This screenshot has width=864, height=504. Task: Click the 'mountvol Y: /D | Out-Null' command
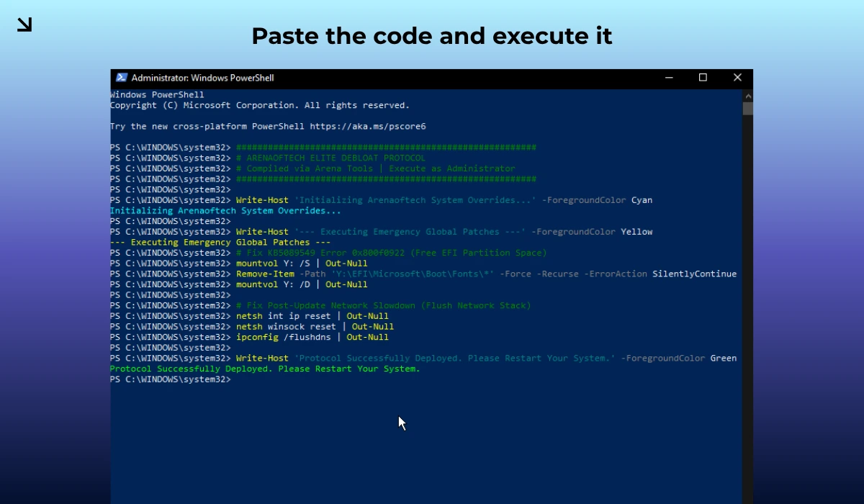pyautogui.click(x=302, y=284)
